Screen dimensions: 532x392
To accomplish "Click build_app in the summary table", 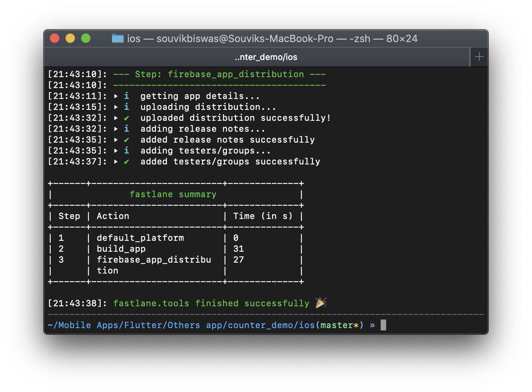I will click(121, 249).
